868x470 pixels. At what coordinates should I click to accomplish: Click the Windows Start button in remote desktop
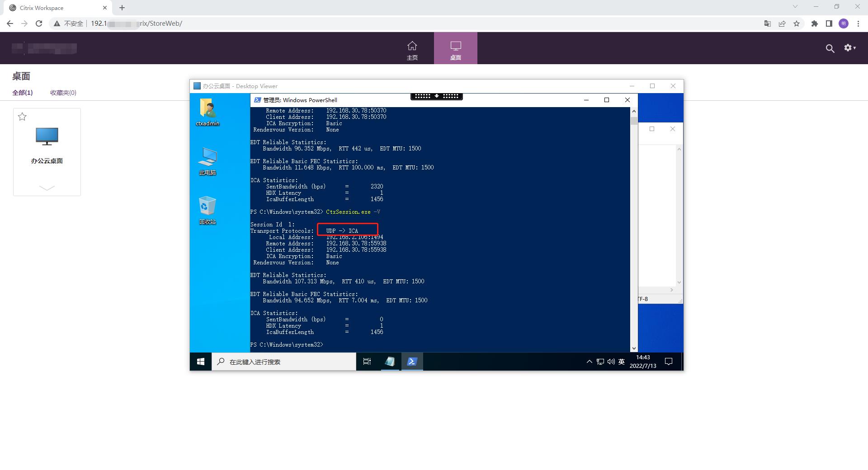[201, 362]
